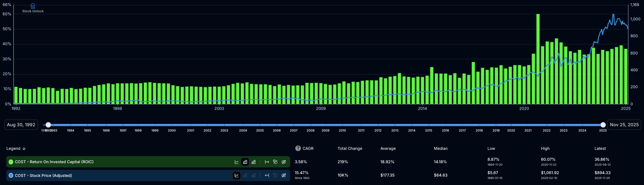The height and width of the screenshot is (185, 644).
Task: Toggle data labels for Stock Price series
Action: [x=275, y=175]
